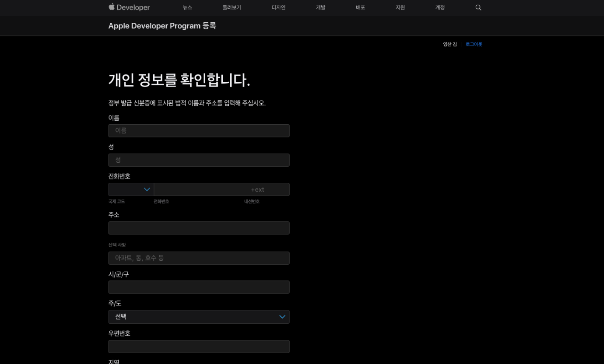This screenshot has height=364, width=604.
Task: Click the 우편번호 input field
Action: point(199,346)
